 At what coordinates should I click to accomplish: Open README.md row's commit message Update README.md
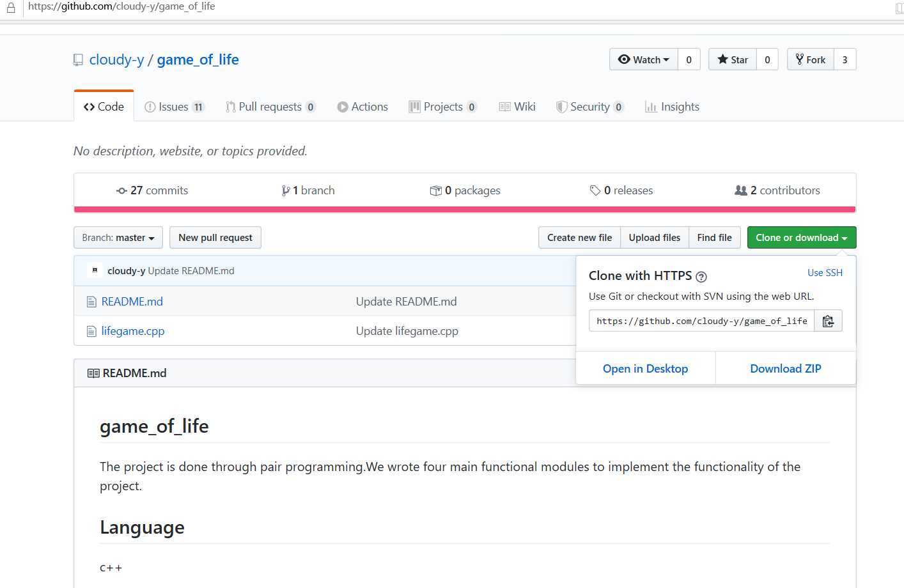point(407,302)
